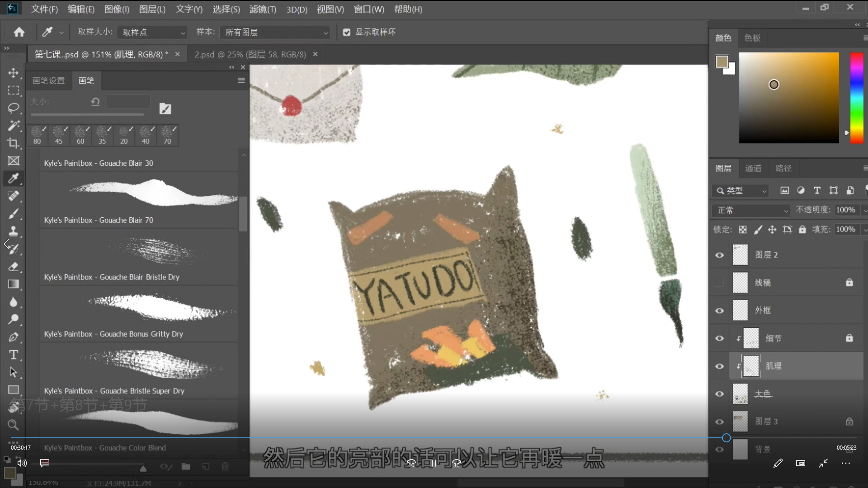Filter layers by shape type
Image resolution: width=868 pixels, height=488 pixels.
coord(833,191)
